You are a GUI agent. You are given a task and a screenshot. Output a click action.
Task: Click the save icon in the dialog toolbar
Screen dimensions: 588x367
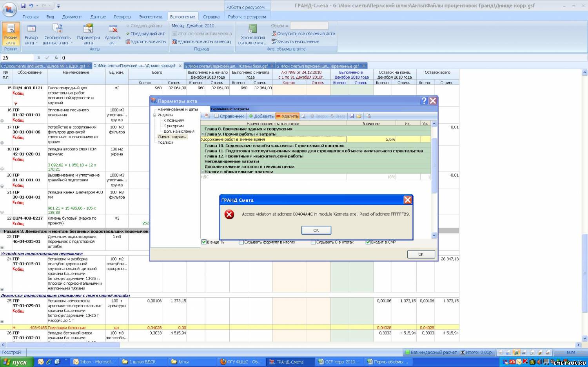click(352, 116)
